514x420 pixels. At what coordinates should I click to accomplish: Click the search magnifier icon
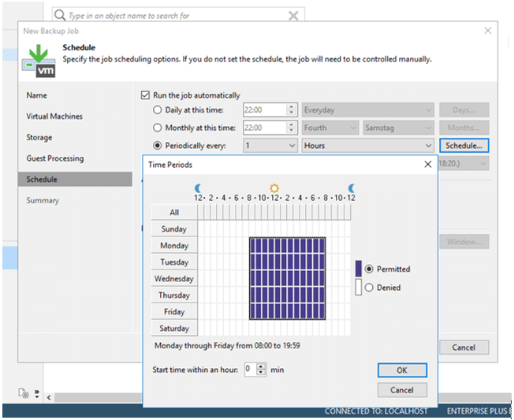(60, 15)
